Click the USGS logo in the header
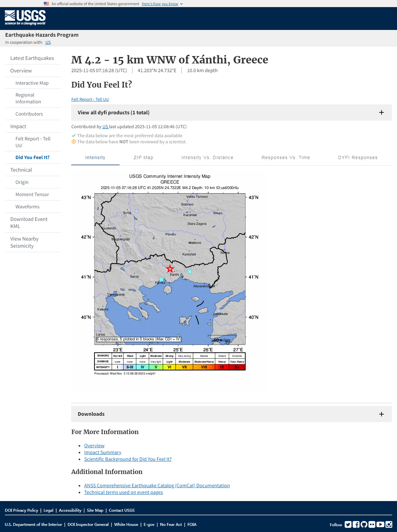Screen dimensions: 397x532 tap(25, 18)
